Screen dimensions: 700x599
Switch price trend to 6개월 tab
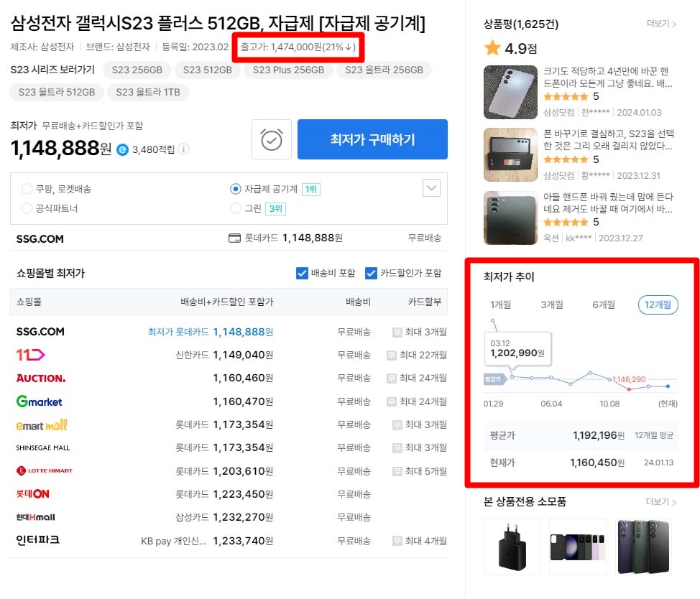click(604, 305)
